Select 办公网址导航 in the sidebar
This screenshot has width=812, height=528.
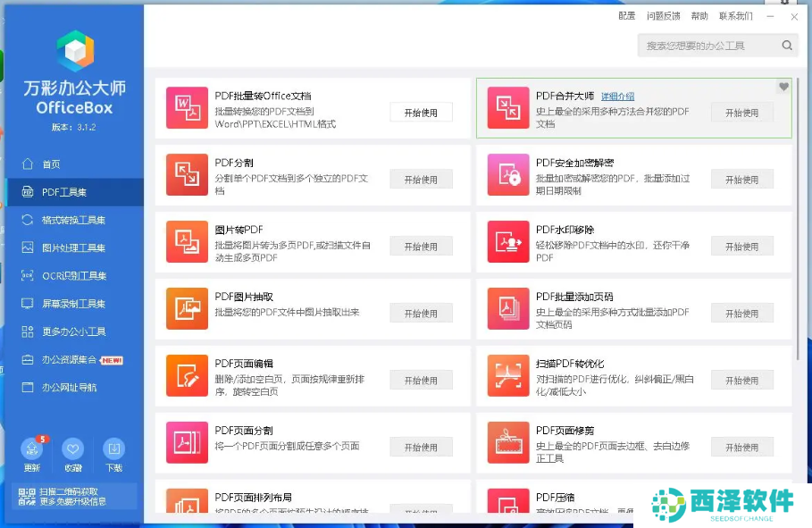74,387
